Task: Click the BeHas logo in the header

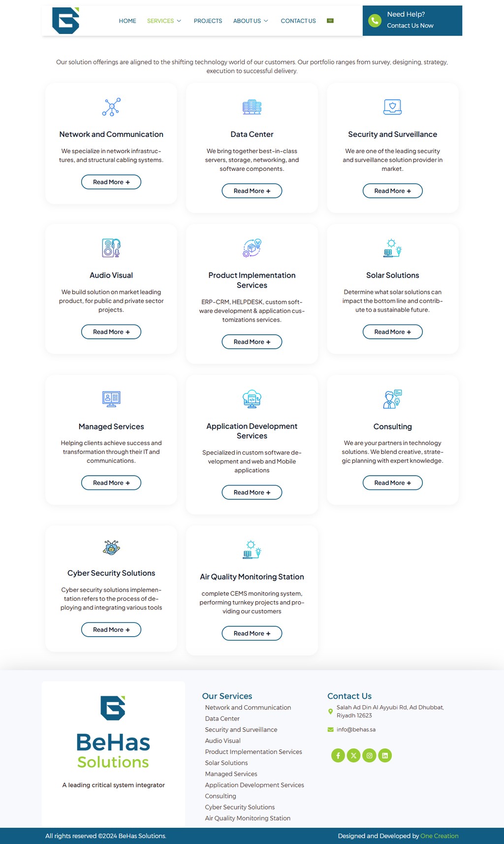Action: click(65, 21)
